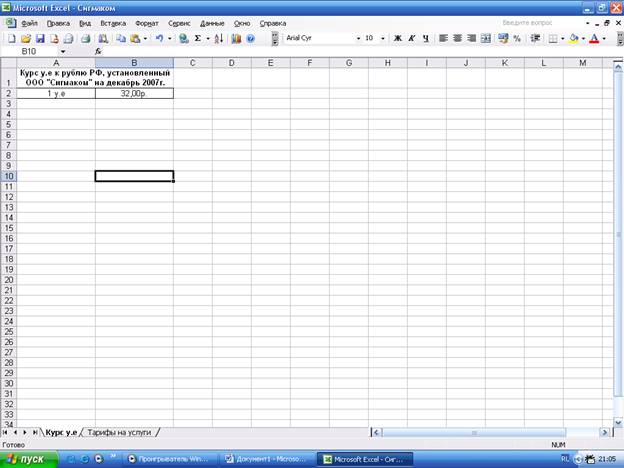Apply borders with the Borders icon
Image resolution: width=624 pixels, height=468 pixels.
click(553, 38)
